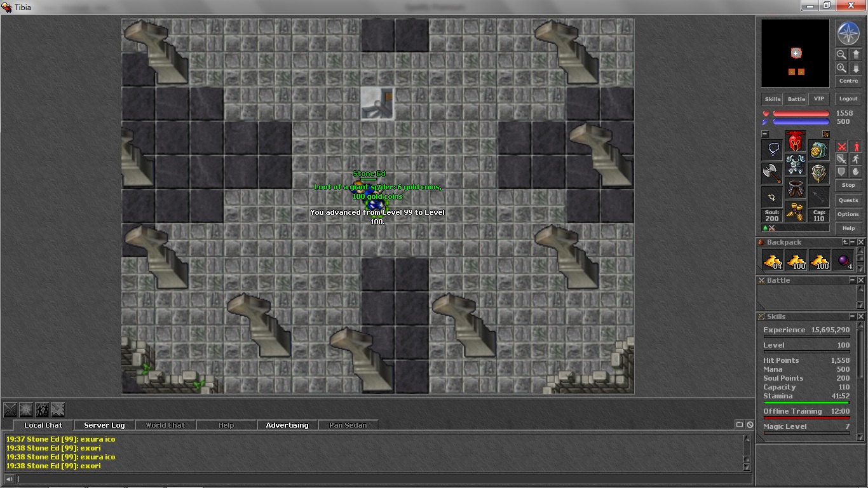Toggle the chase opponent running figure
Viewport: 868px width, 488px height.
(x=855, y=159)
